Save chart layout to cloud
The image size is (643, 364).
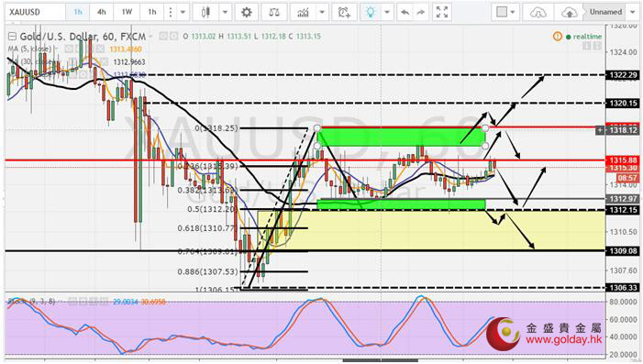pos(569,12)
